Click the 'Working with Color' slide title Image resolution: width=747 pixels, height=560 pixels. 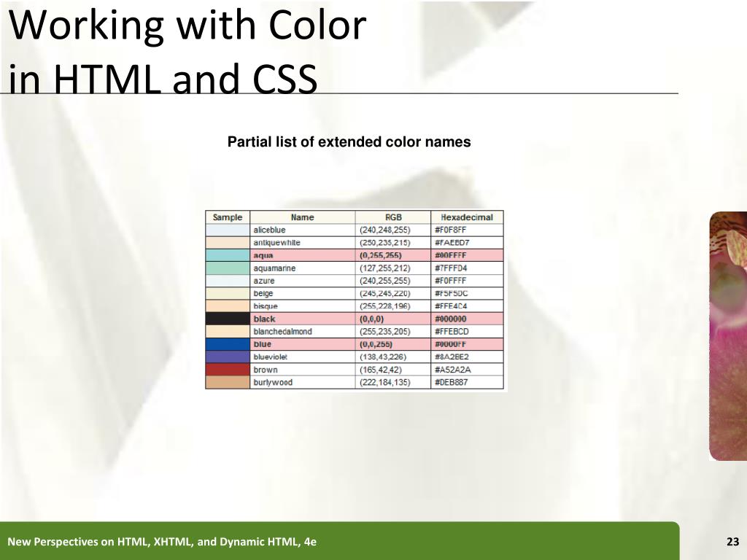tap(187, 26)
